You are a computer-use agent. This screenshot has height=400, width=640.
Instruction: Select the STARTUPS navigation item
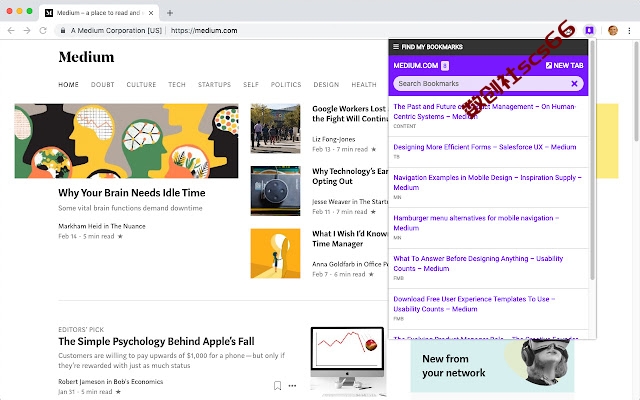(x=214, y=84)
